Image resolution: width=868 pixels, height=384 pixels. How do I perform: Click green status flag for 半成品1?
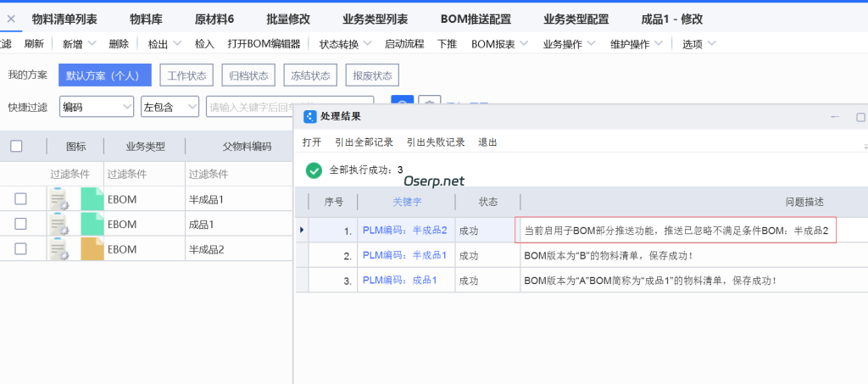coord(92,198)
